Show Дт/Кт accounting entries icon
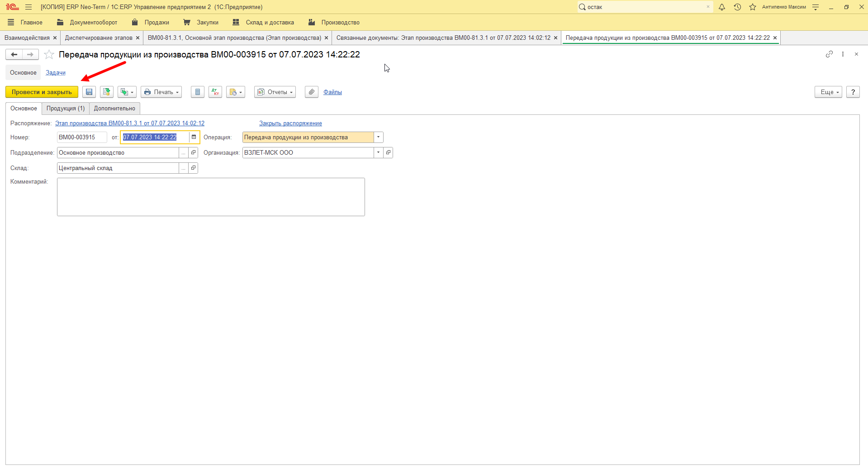Image resolution: width=868 pixels, height=469 pixels. click(215, 92)
